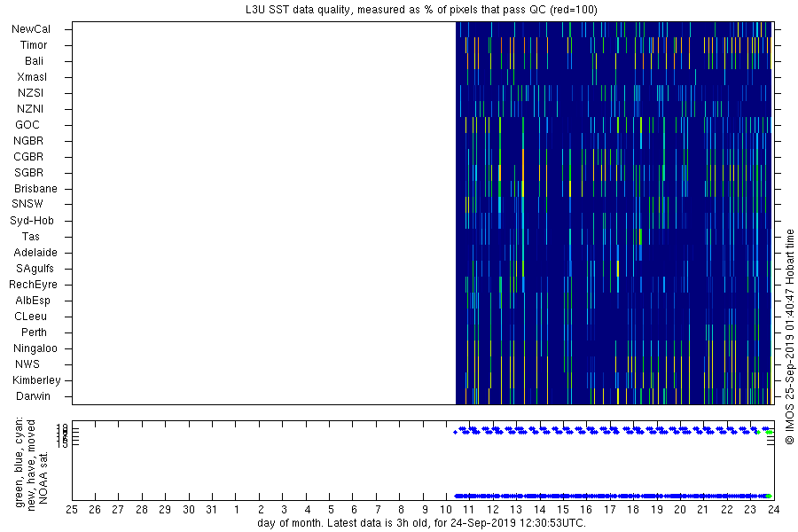Image resolution: width=798 pixels, height=532 pixels.
Task: Click day 24 on the x-axis
Action: click(773, 510)
